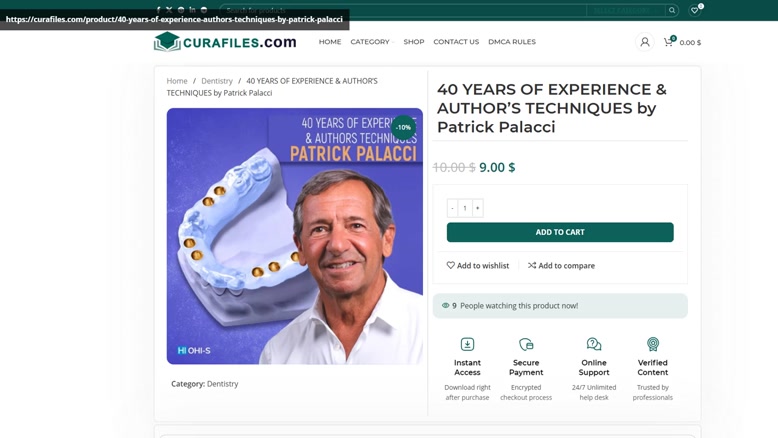The width and height of the screenshot is (778, 438).
Task: Open the Select Category dropdown in search bar
Action: [625, 10]
